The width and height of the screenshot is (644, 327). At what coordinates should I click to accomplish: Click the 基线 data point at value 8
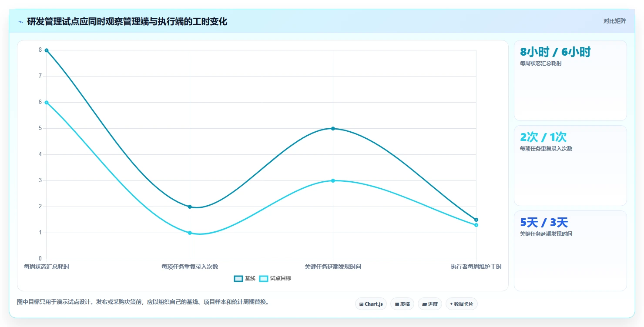pyautogui.click(x=47, y=50)
